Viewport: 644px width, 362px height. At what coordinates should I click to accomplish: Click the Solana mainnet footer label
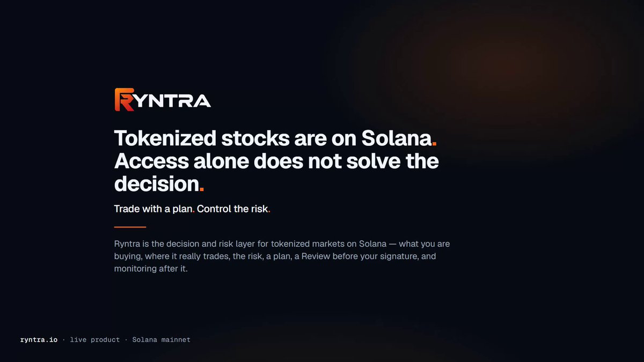(161, 339)
